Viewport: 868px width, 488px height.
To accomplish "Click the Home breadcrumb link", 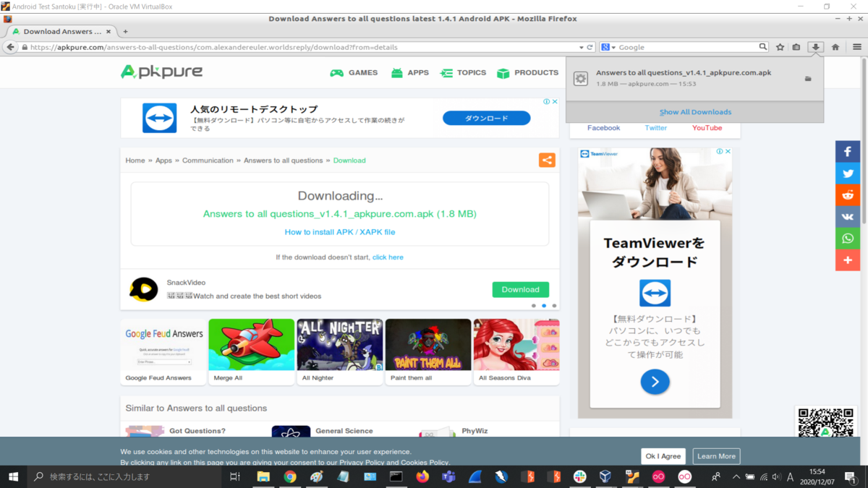I will 135,160.
